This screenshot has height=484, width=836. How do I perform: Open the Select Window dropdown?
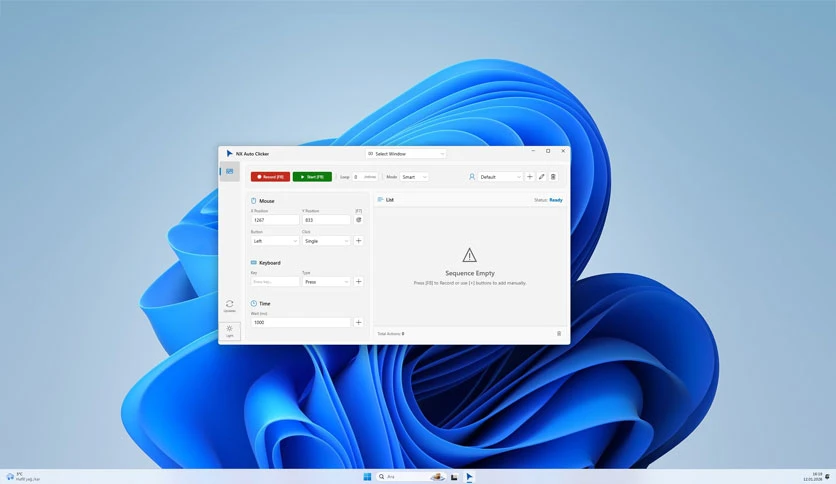pyautogui.click(x=406, y=154)
